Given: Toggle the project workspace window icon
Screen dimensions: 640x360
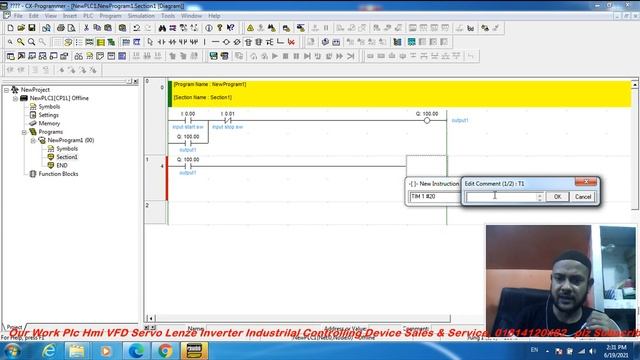Looking at the screenshot, I should click(11, 56).
